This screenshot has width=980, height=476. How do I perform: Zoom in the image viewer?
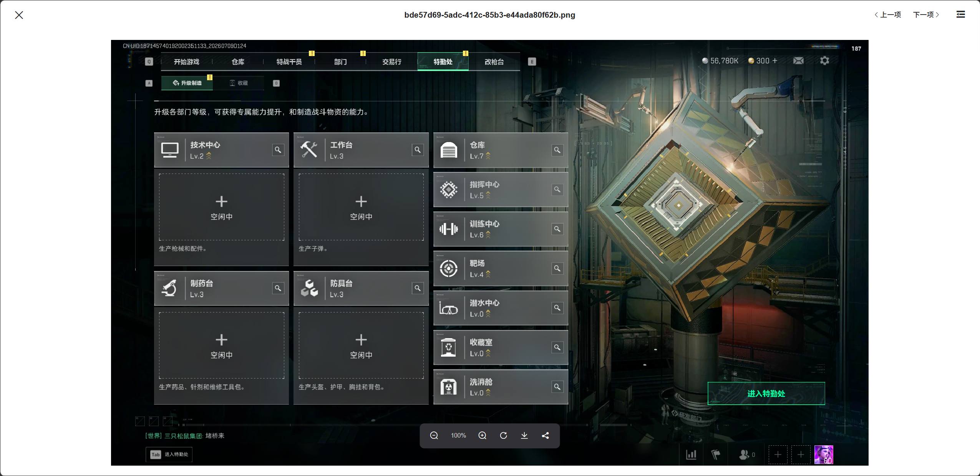[x=482, y=435]
